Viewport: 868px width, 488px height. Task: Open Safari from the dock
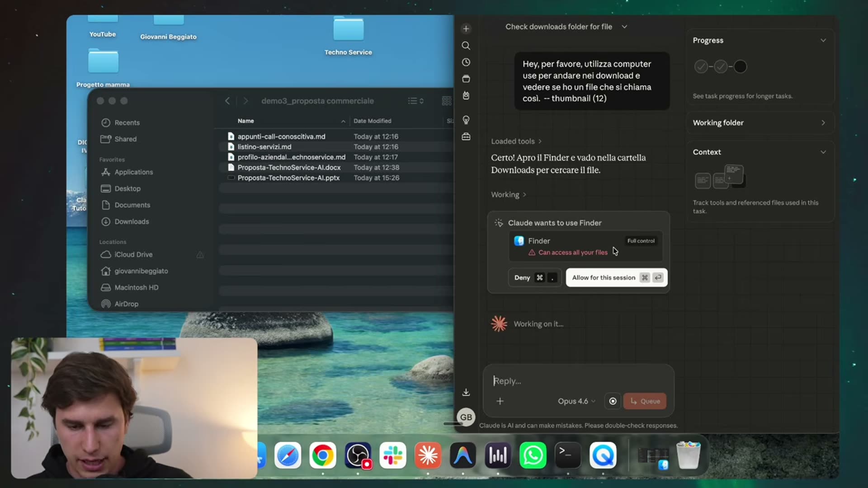pos(288,455)
